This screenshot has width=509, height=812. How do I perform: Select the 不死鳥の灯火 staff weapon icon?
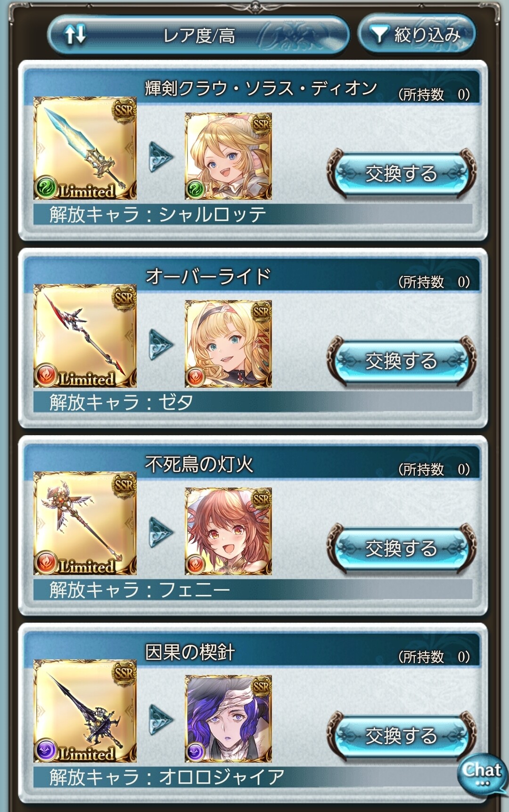click(85, 523)
